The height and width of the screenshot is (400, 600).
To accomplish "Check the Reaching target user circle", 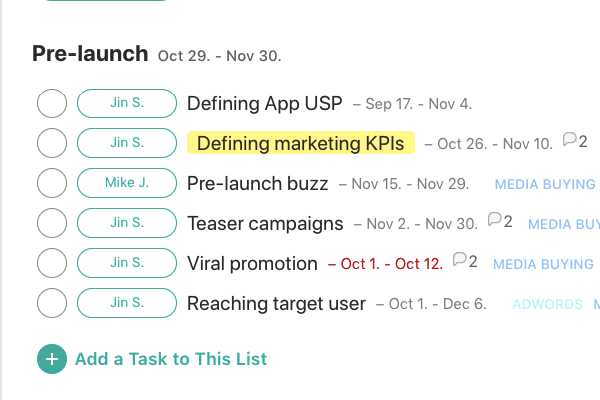I will (x=52, y=303).
